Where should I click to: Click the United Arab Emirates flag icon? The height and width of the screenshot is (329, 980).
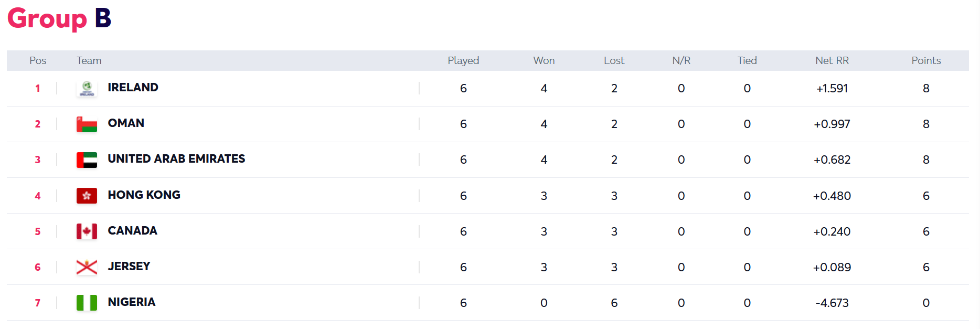pyautogui.click(x=87, y=160)
